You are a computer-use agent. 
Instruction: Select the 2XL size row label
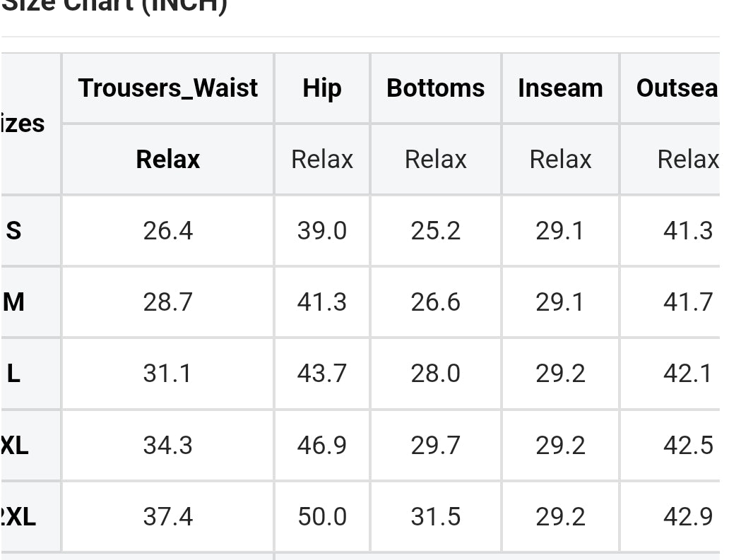tap(18, 516)
